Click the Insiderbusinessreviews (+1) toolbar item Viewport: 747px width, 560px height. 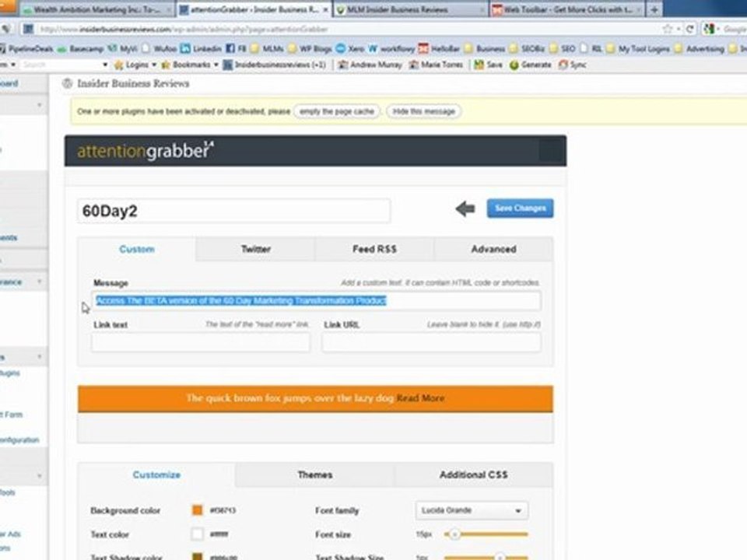275,65
